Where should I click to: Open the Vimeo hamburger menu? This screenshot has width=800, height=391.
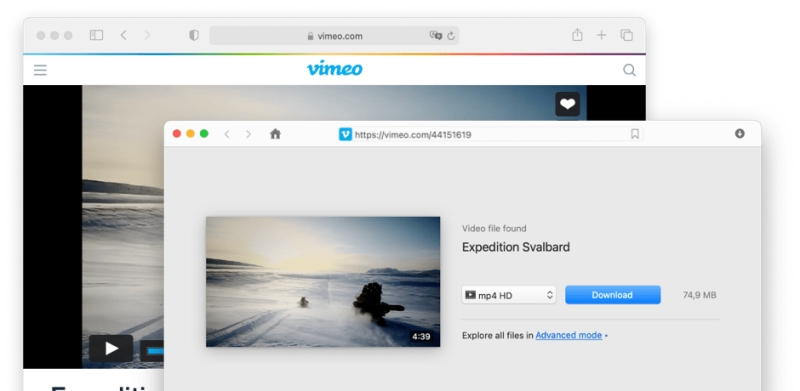pos(40,70)
